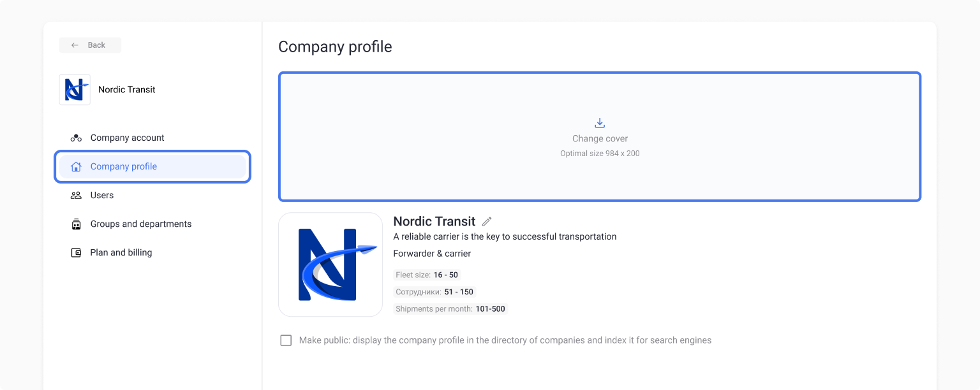Click the Shipments per month 101-500 tag

[x=450, y=309]
